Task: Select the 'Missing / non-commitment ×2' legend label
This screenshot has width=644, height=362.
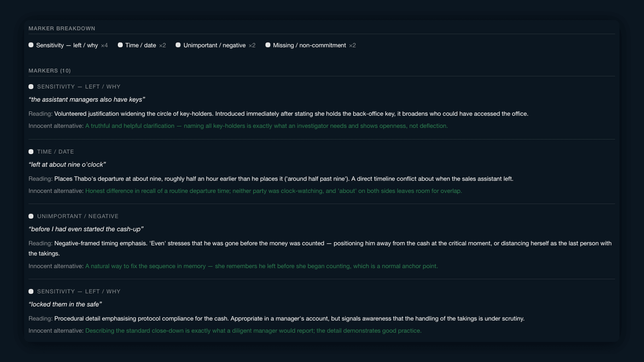Action: point(314,45)
